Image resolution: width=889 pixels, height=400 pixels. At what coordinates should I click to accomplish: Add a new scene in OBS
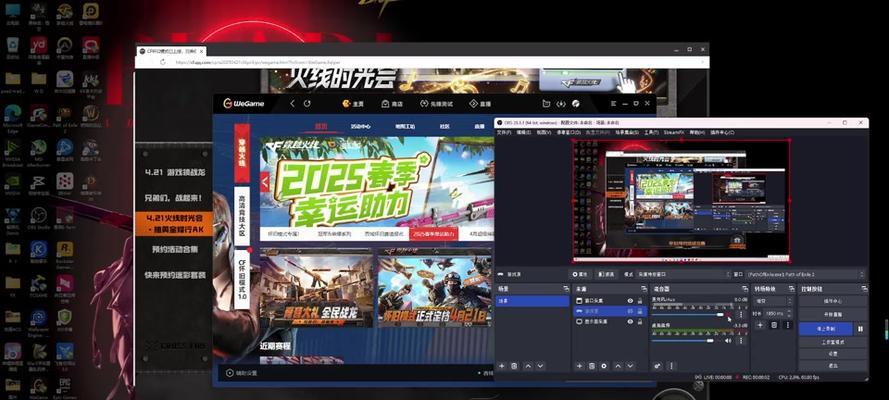(x=502, y=367)
